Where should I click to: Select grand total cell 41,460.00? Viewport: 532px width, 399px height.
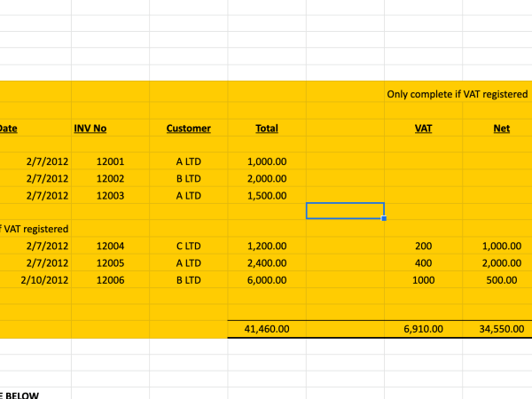point(267,329)
